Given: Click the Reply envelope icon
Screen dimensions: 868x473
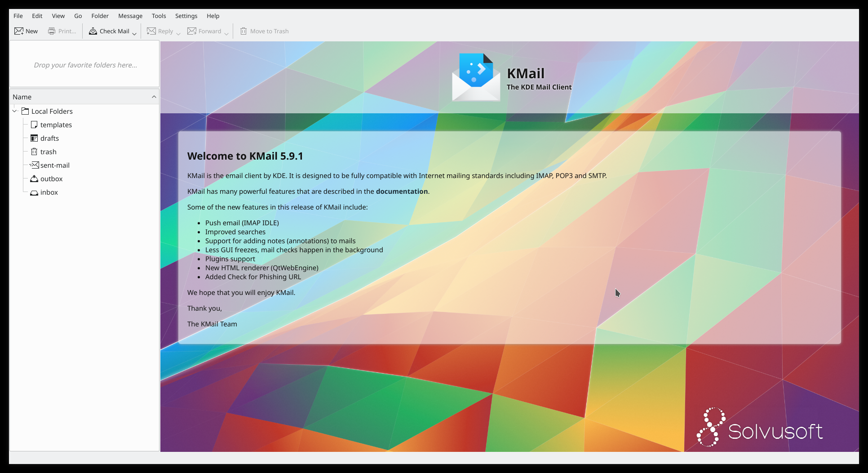Looking at the screenshot, I should point(151,31).
